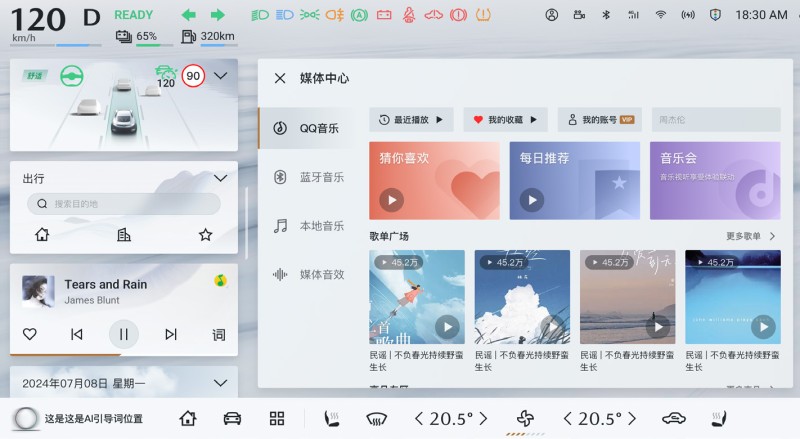
Task: Open 最近播放 list
Action: pos(411,119)
